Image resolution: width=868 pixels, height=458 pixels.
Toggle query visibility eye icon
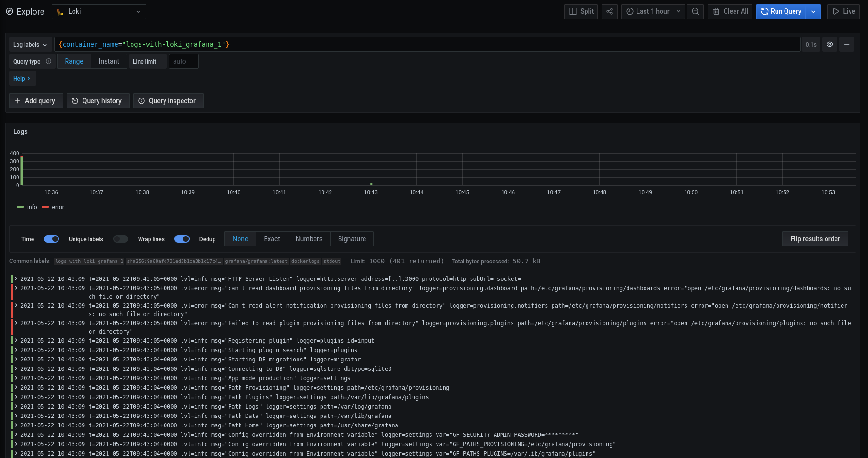click(x=830, y=44)
